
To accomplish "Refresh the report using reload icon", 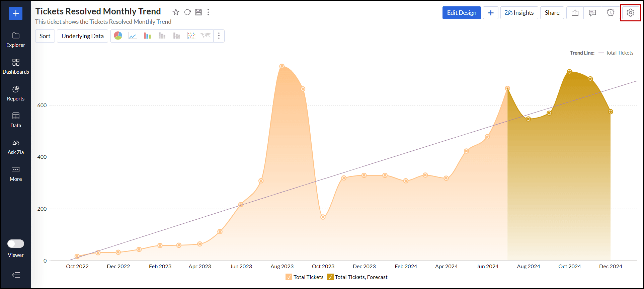I will point(187,12).
